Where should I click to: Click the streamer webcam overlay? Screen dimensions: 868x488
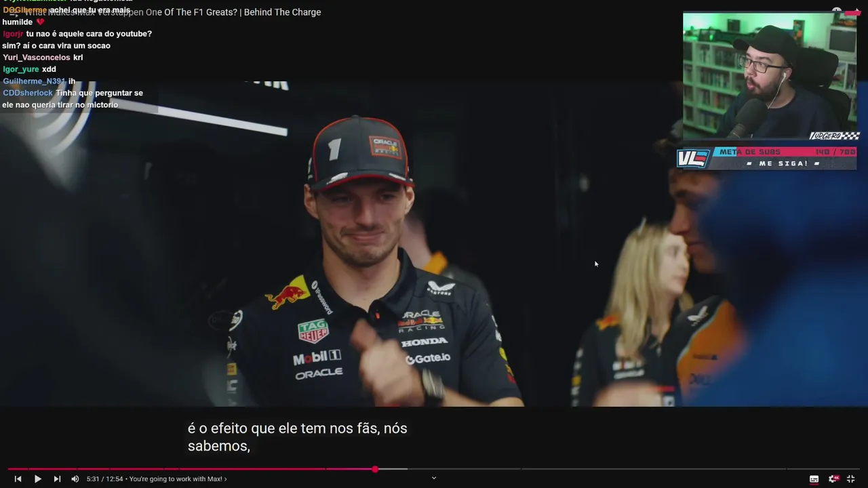770,75
